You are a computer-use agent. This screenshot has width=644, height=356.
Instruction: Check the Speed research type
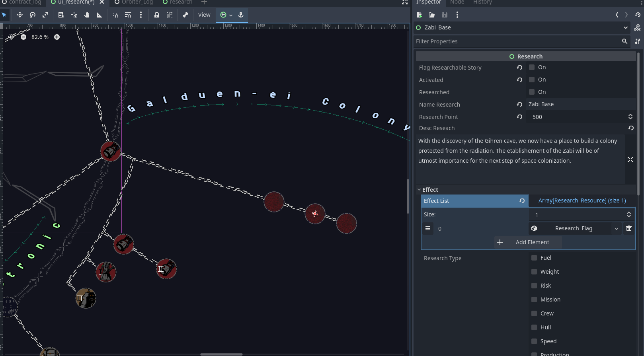[534, 341]
